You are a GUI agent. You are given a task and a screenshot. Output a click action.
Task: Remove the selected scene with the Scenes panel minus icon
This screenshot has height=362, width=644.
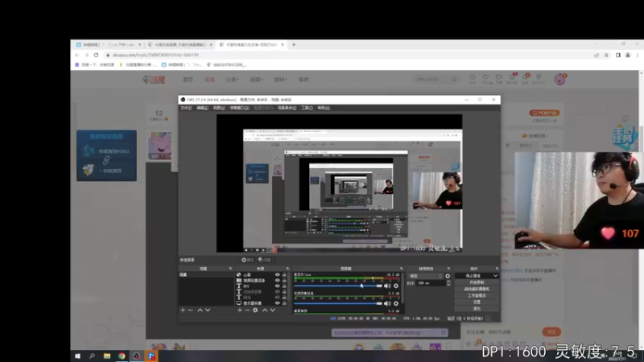tap(191, 311)
